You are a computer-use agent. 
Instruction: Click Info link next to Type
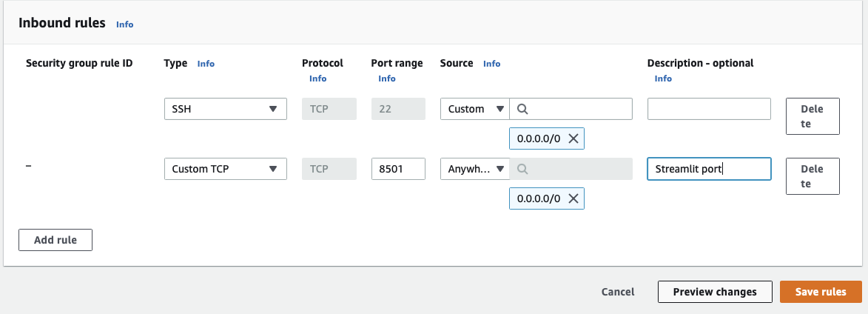pos(206,64)
